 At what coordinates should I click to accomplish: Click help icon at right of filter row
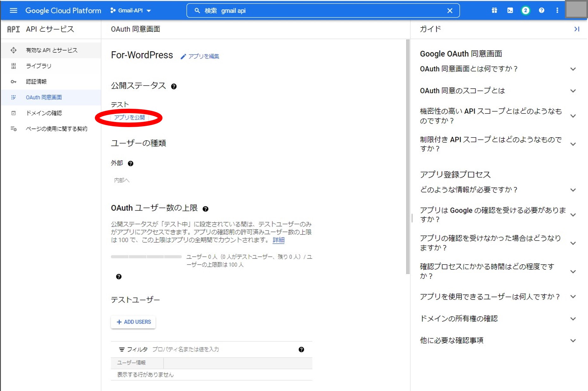(x=301, y=350)
